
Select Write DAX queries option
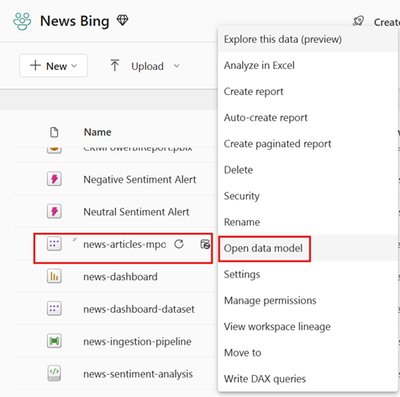coord(265,379)
